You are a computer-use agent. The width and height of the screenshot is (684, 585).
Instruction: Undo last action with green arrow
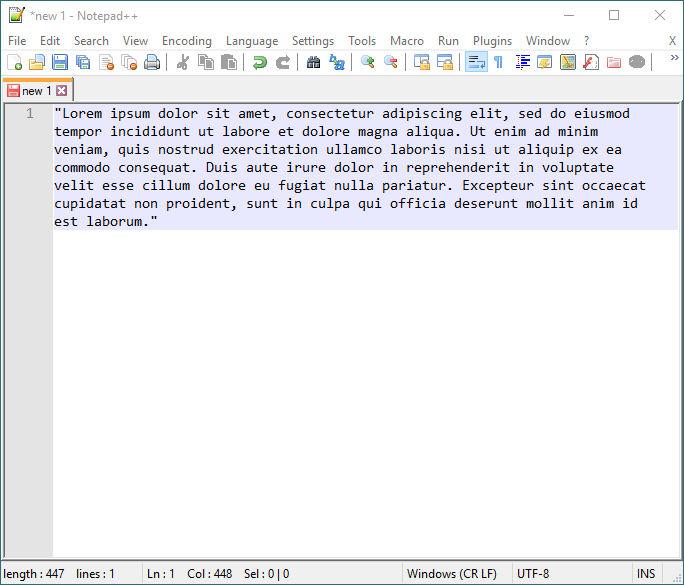point(260,62)
